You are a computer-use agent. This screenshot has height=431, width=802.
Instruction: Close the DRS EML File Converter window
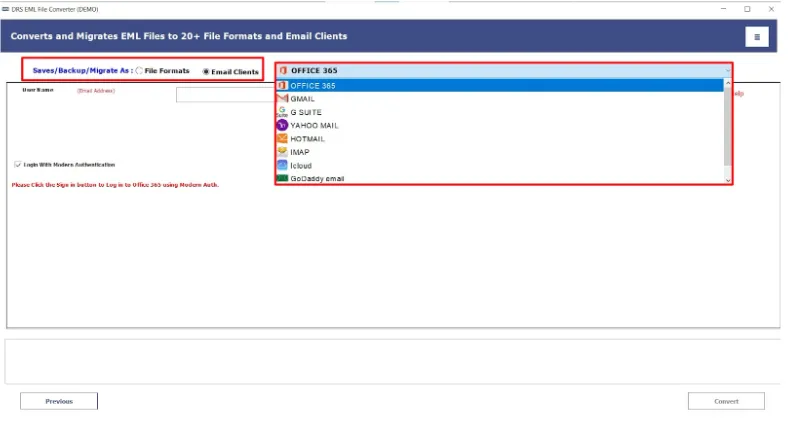771,9
